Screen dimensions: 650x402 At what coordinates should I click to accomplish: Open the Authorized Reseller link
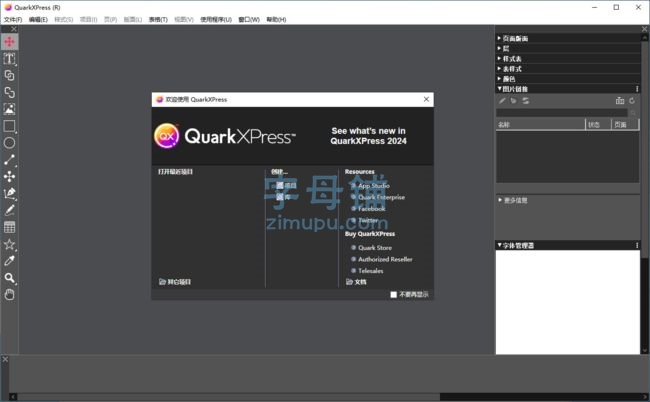(x=385, y=259)
